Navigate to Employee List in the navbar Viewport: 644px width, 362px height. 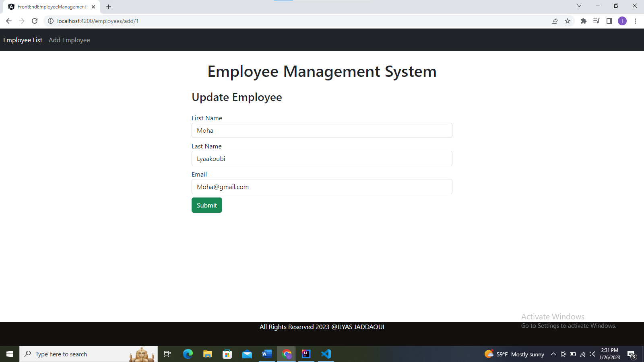[23, 40]
